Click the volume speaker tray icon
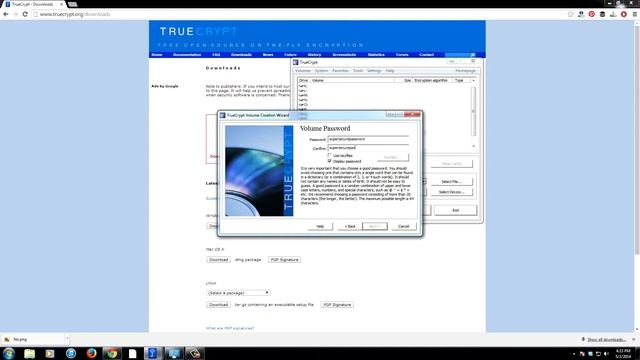Image resolution: width=640 pixels, height=360 pixels. (x=606, y=354)
